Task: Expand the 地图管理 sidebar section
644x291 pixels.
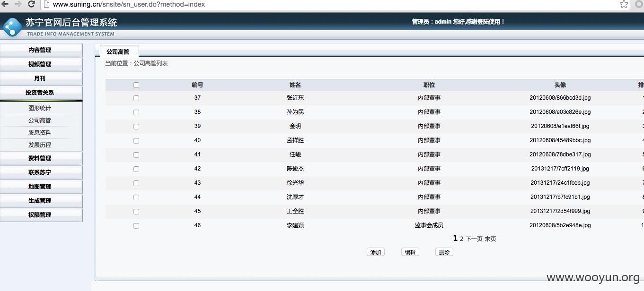Action: [x=41, y=187]
